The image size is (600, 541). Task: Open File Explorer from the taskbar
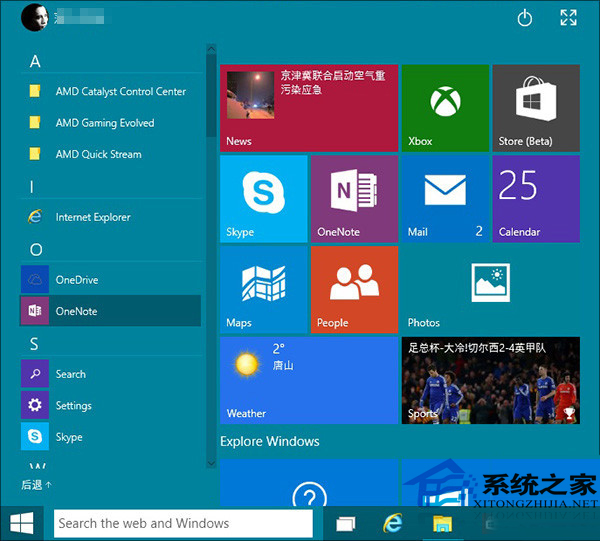(443, 523)
